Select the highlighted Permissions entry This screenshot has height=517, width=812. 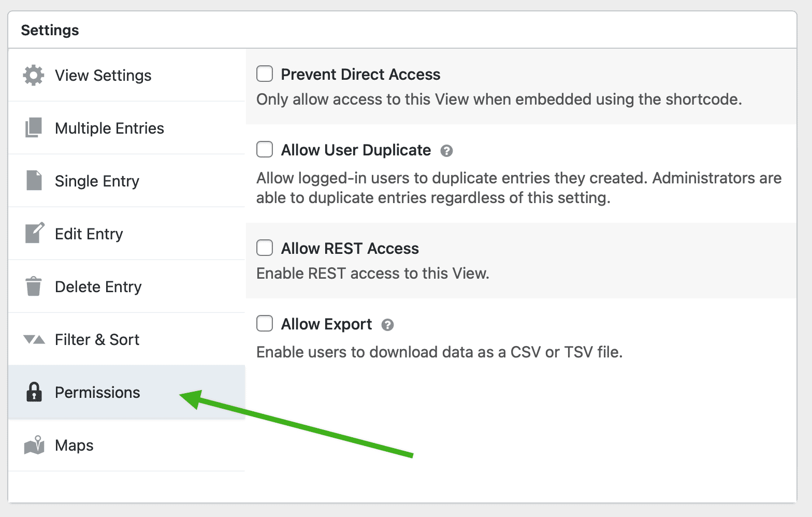pyautogui.click(x=97, y=392)
